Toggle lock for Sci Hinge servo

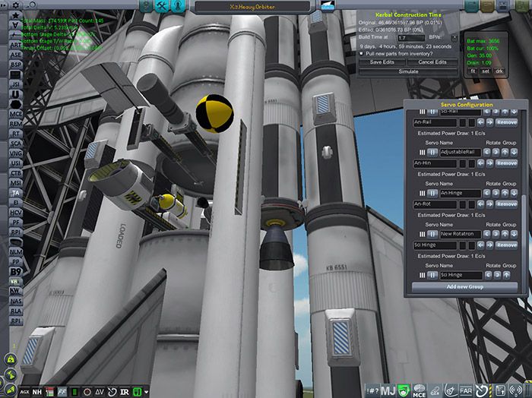[432, 275]
